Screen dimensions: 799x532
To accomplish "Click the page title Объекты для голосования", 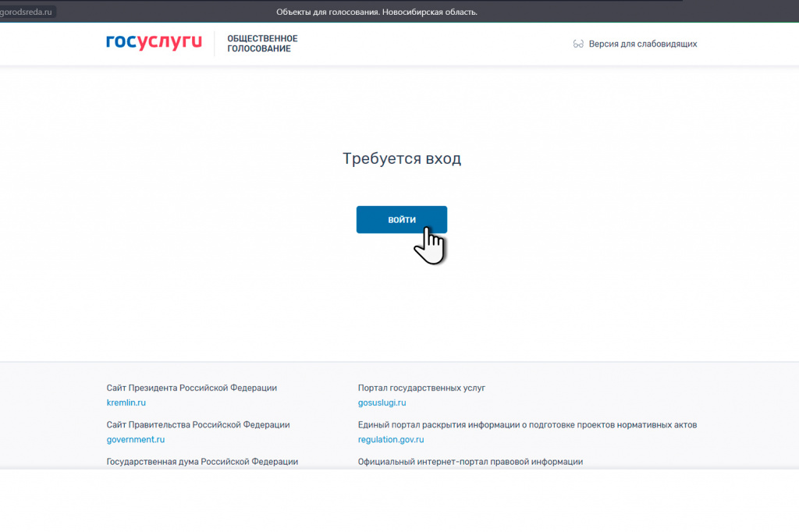I will click(376, 12).
